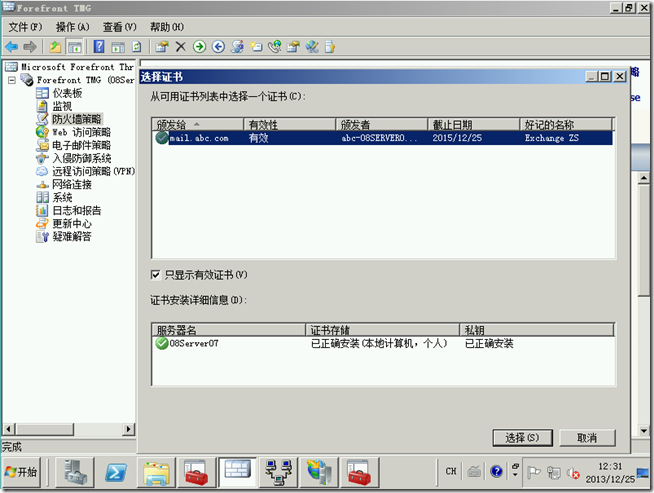Viewport: 654px width, 493px height.
Task: Click the Exchange ZS friendly name cell
Action: click(x=551, y=138)
